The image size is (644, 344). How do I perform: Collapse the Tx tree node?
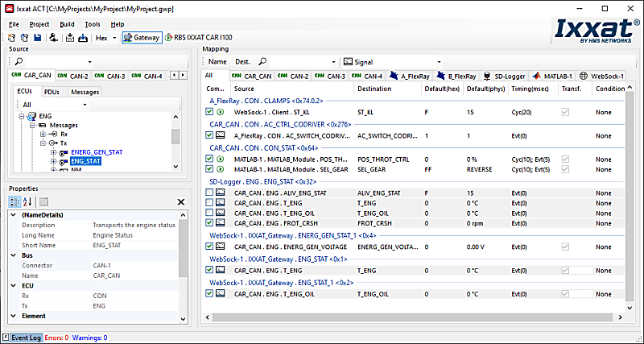tap(42, 143)
